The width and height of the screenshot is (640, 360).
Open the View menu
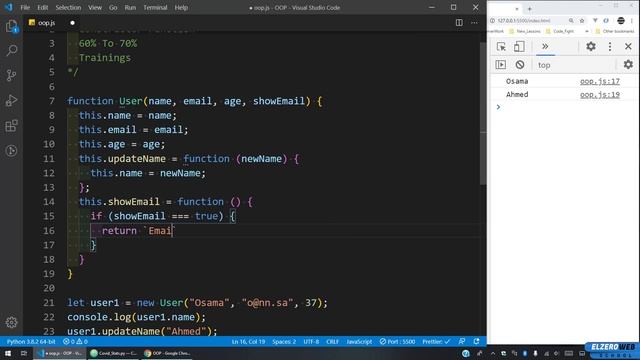tap(95, 7)
